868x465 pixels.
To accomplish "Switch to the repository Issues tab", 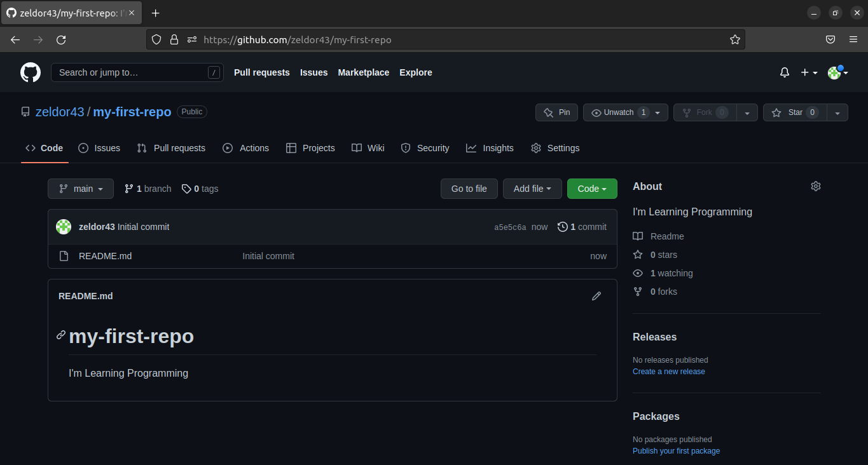I will (x=99, y=148).
